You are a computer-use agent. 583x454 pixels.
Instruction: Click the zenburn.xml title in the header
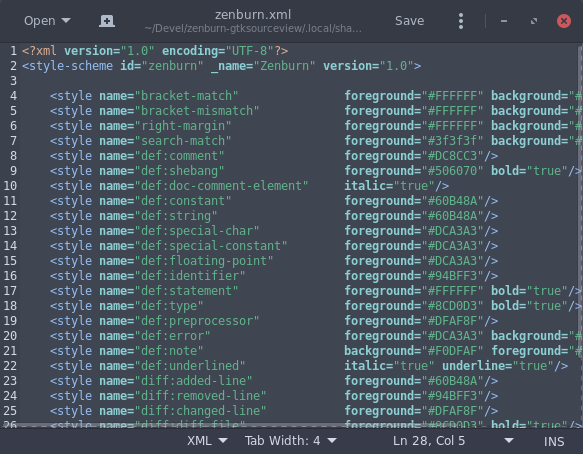point(253,15)
